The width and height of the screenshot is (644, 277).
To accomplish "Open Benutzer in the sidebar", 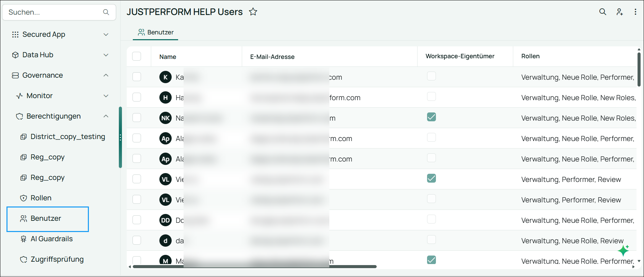I will [x=48, y=219].
